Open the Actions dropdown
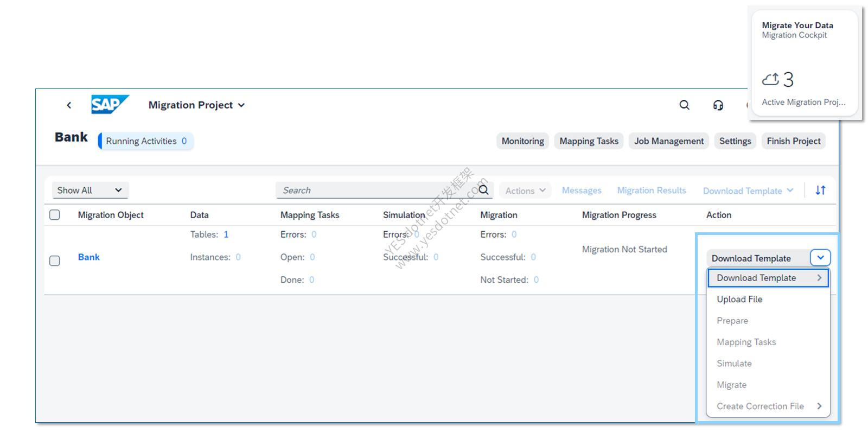Image resolution: width=868 pixels, height=432 pixels. point(525,190)
